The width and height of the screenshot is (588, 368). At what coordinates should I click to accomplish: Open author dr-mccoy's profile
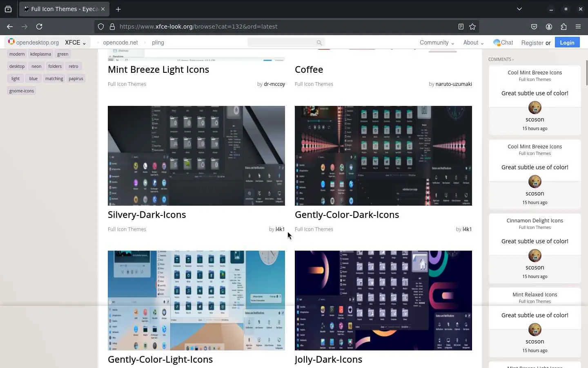click(x=274, y=84)
